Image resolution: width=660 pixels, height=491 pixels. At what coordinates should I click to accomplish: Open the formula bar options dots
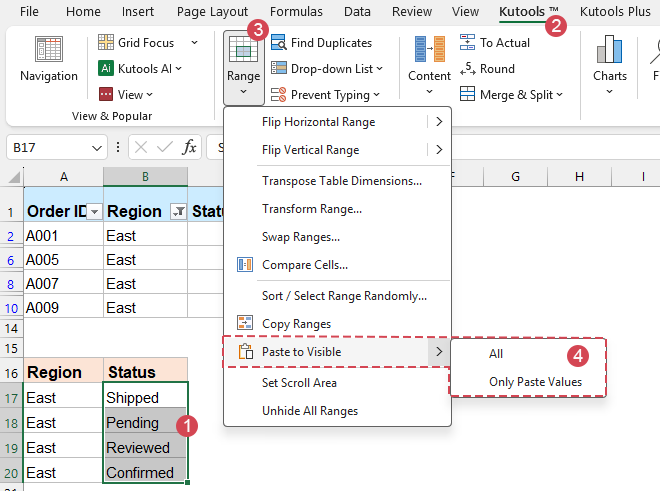[x=118, y=147]
